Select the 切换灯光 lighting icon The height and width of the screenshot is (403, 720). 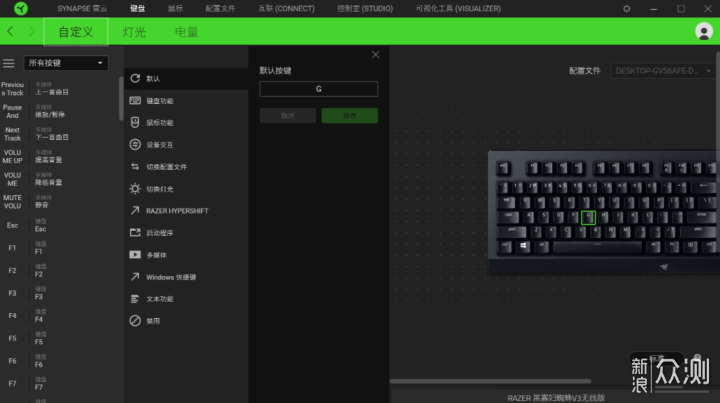point(135,189)
